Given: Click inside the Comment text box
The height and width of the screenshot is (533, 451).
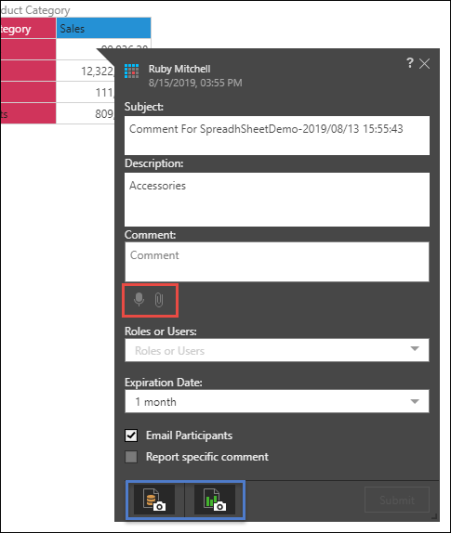Looking at the screenshot, I should pos(277,262).
